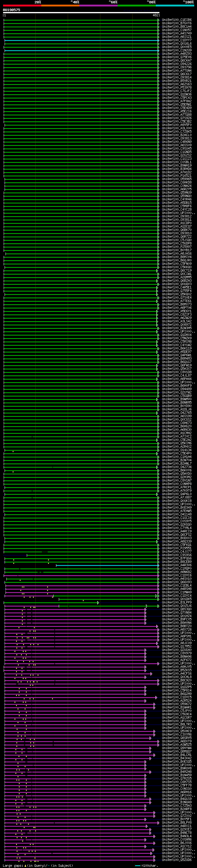Viewport: 197px width, 868px height.
Task: Click the white query sequence bar
Action: [x=81, y=12]
